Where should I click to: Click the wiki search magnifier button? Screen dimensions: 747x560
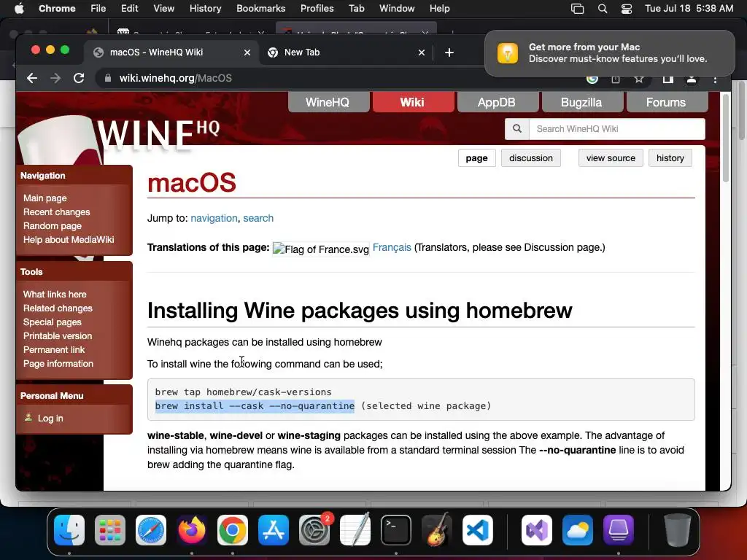tap(517, 128)
